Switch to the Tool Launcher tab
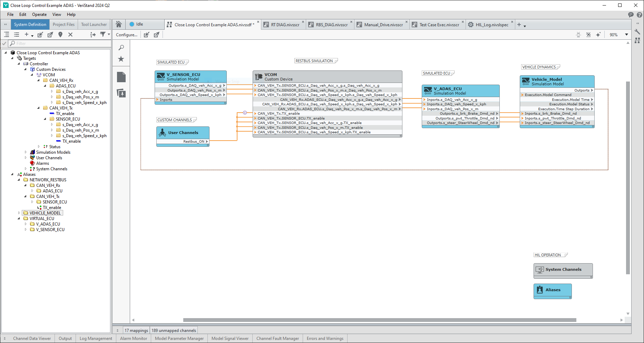 click(x=94, y=25)
